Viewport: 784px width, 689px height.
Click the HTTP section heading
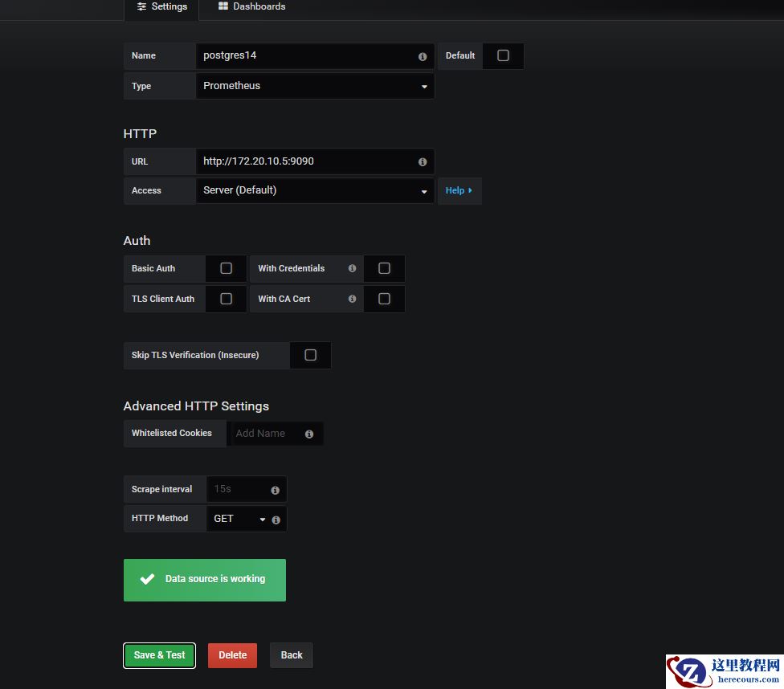click(140, 133)
